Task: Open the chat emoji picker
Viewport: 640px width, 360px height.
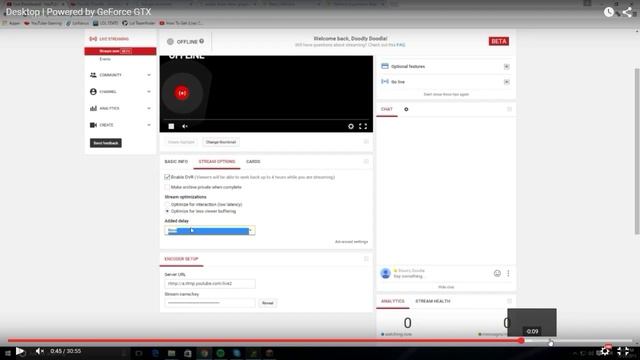Action: [x=497, y=273]
